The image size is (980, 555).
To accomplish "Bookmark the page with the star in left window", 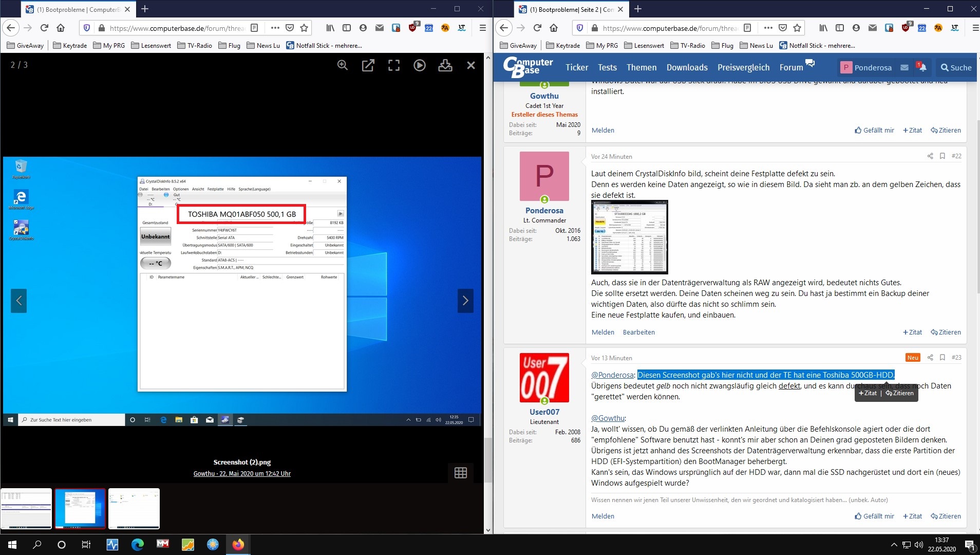I will (304, 28).
